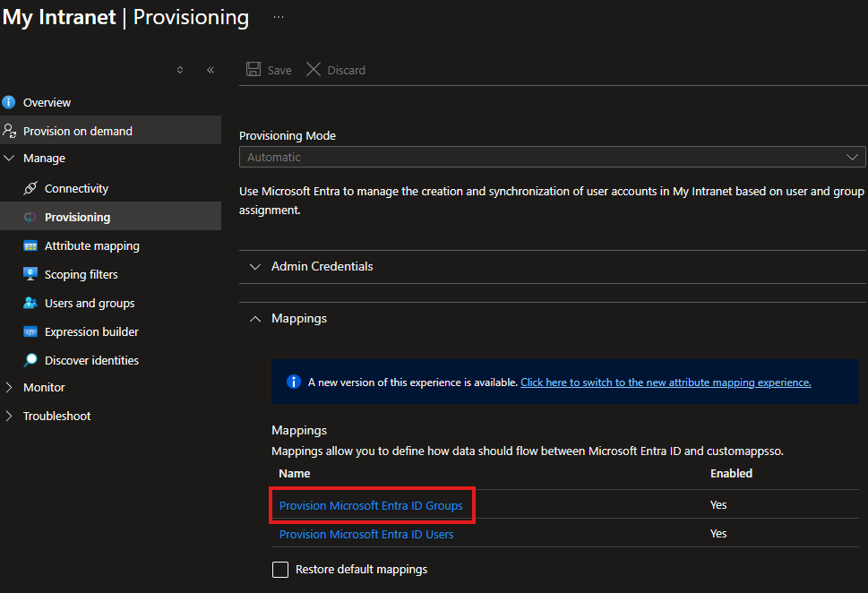Click the Overview info icon
The width and height of the screenshot is (868, 593).
click(9, 102)
